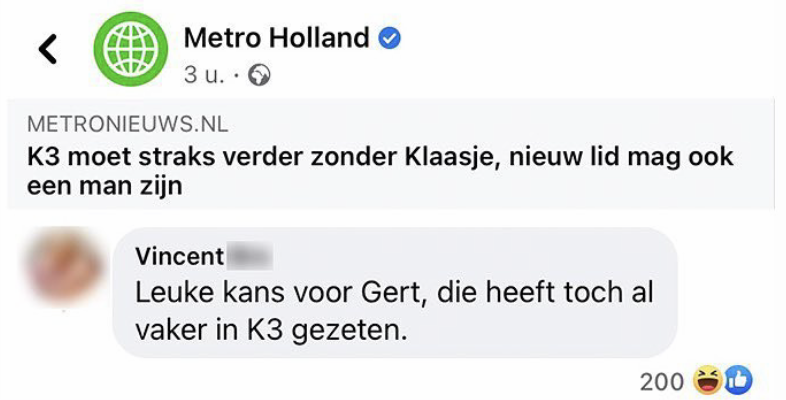Click the blue thumbs-up like icon
The height and width of the screenshot is (400, 786).
[738, 380]
